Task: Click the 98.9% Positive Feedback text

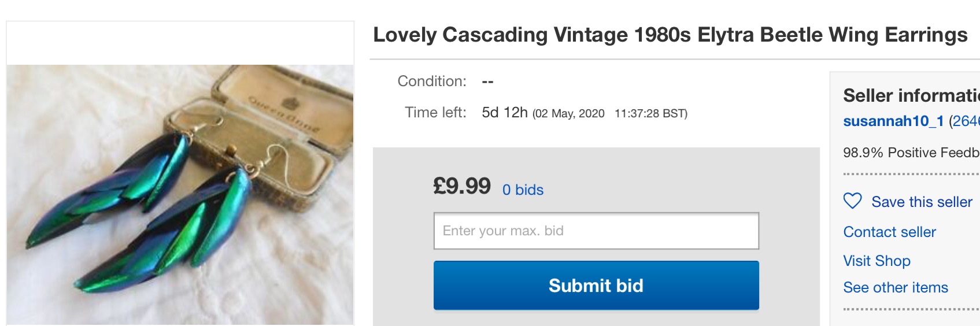Action: pos(911,153)
